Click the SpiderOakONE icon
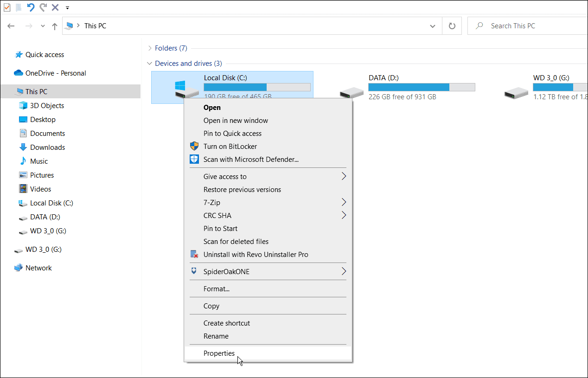Screen dimensions: 588x378 194,271
